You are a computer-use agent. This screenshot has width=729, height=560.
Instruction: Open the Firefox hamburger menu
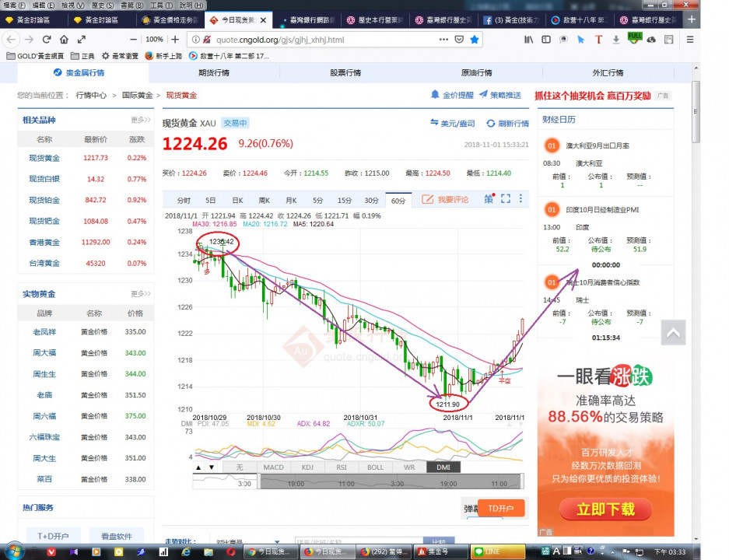690,40
